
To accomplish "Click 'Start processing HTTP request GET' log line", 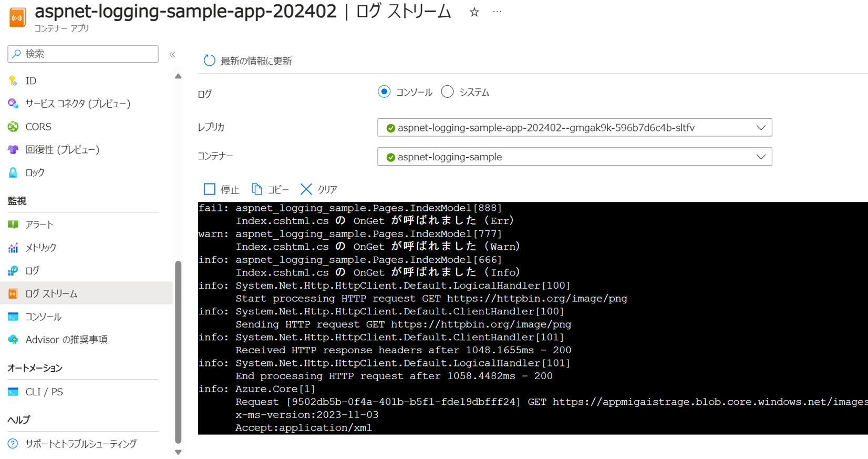I will pos(431,298).
